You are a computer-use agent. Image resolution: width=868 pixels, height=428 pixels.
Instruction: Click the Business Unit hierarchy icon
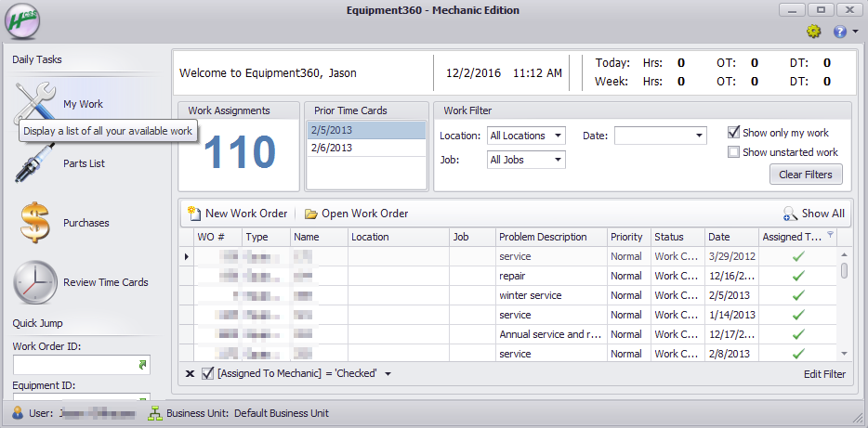(x=154, y=413)
